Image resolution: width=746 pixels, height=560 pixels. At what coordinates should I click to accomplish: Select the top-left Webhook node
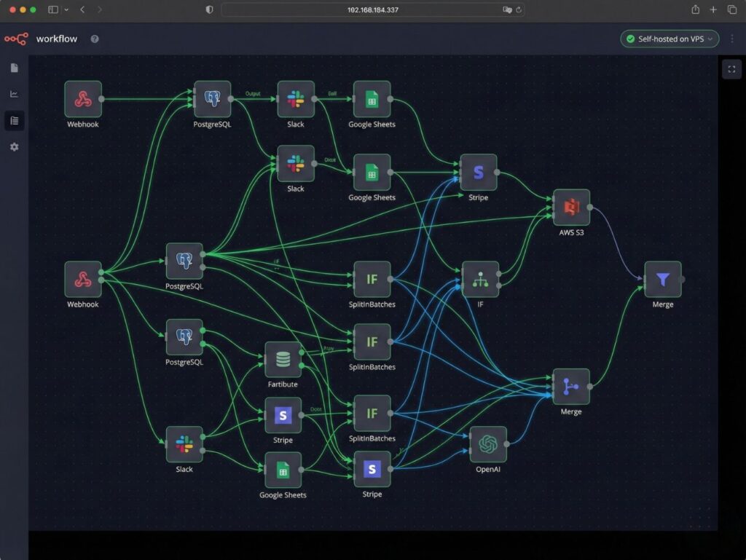click(x=83, y=99)
